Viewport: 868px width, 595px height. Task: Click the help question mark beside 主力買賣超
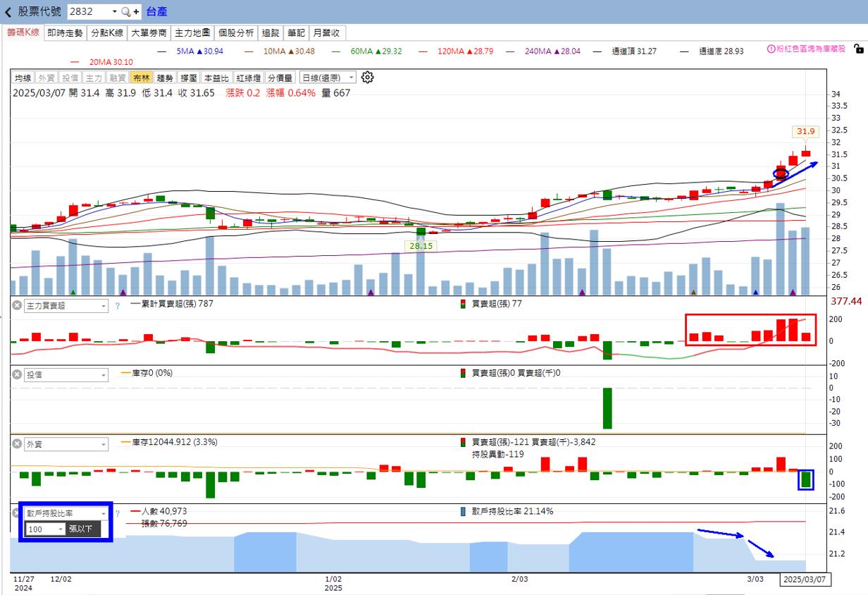(117, 306)
